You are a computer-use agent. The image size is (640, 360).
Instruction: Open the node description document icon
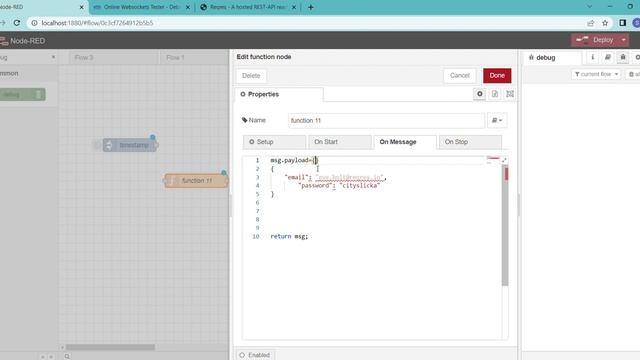click(x=495, y=94)
